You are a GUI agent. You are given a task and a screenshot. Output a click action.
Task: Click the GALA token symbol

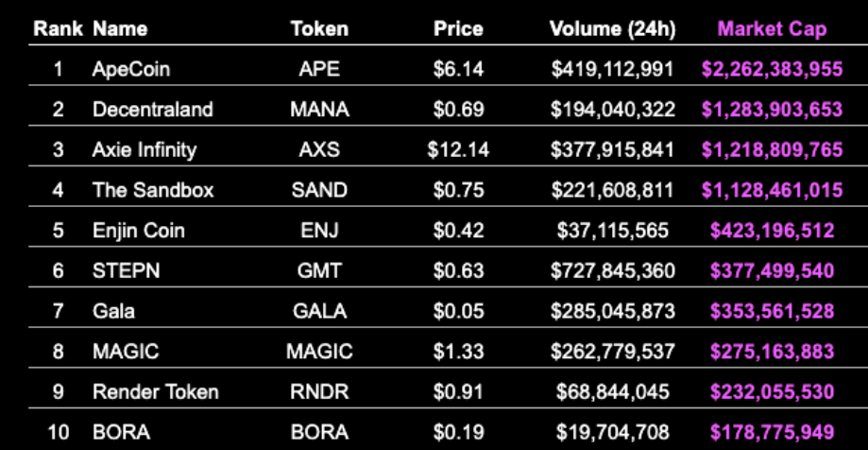click(319, 311)
